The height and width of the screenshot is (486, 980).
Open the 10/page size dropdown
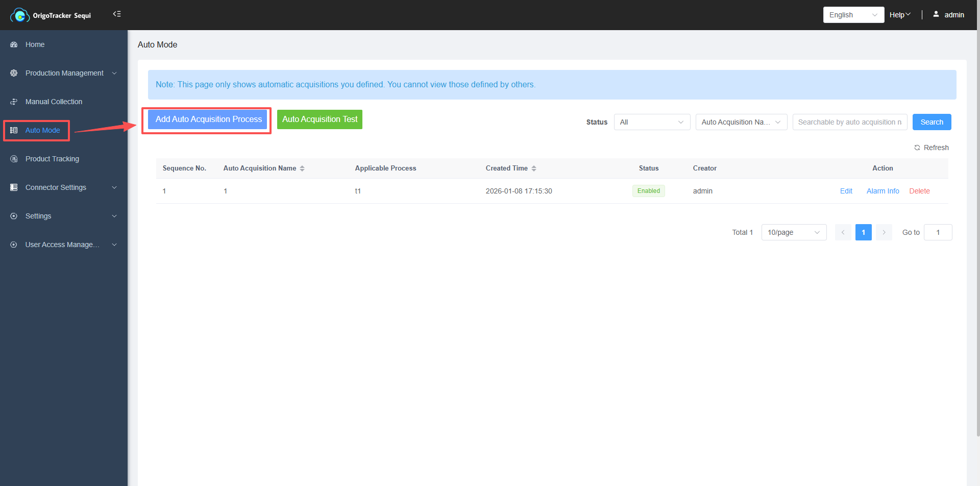click(793, 232)
